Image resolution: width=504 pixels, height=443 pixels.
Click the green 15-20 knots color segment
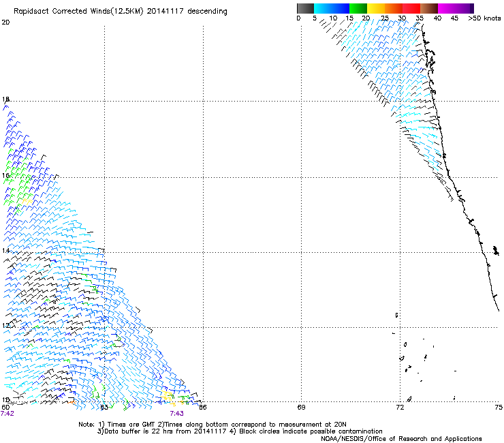click(358, 8)
